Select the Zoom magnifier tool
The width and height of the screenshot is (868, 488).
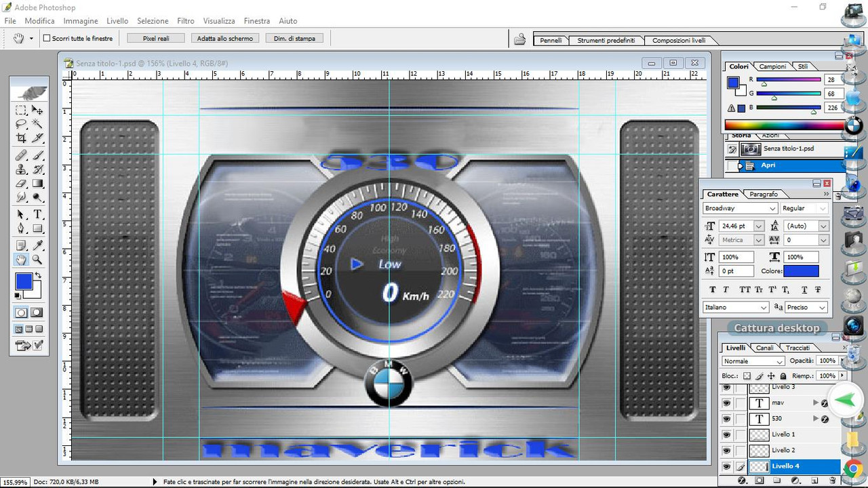click(x=38, y=260)
